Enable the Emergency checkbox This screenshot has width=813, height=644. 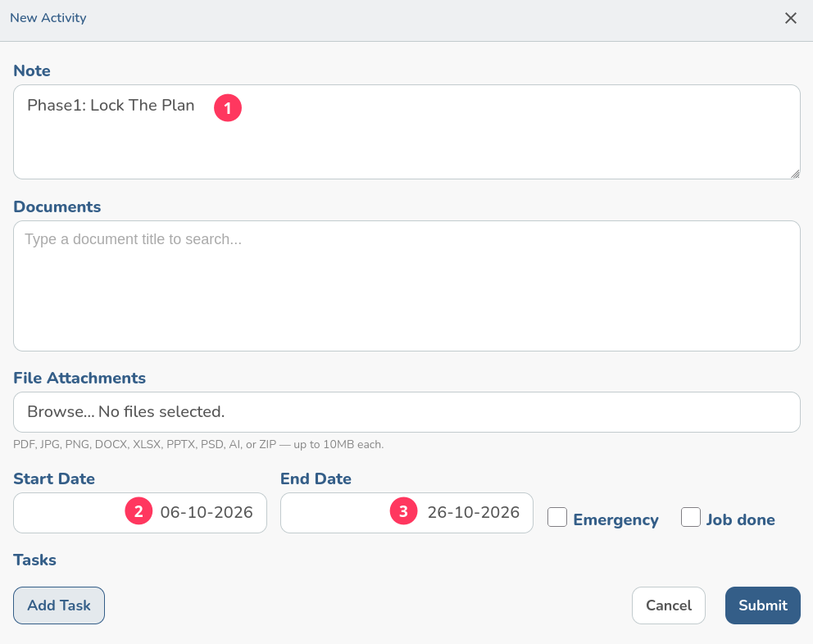click(x=556, y=517)
